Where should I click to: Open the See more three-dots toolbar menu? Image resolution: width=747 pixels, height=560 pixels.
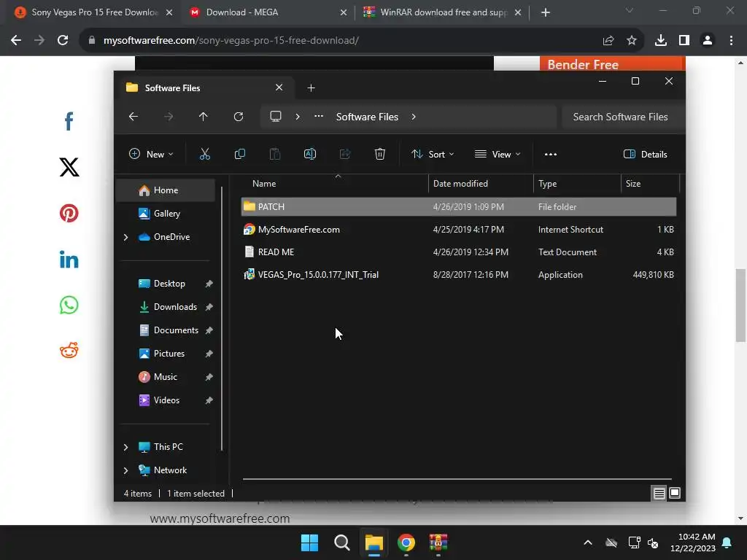tap(550, 155)
